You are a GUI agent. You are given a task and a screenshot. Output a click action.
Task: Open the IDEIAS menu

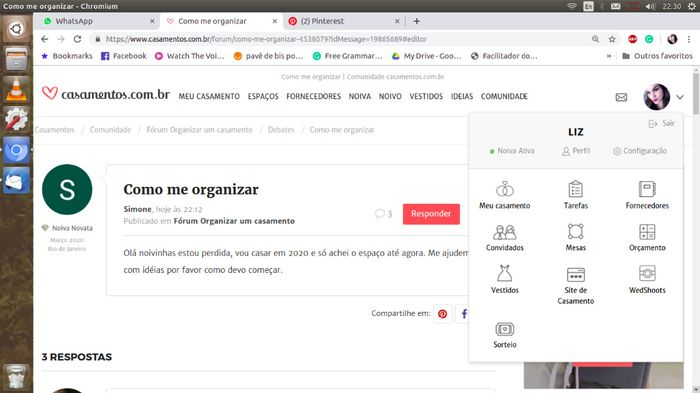tap(462, 96)
